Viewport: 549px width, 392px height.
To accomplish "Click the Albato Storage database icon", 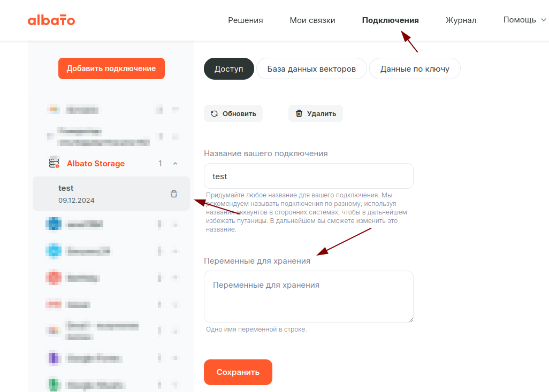I will [x=54, y=163].
